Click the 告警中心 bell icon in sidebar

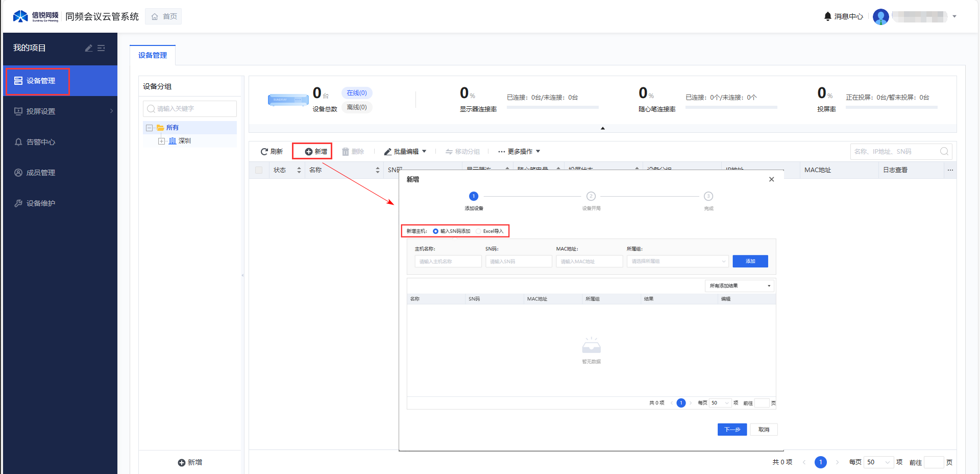click(18, 142)
